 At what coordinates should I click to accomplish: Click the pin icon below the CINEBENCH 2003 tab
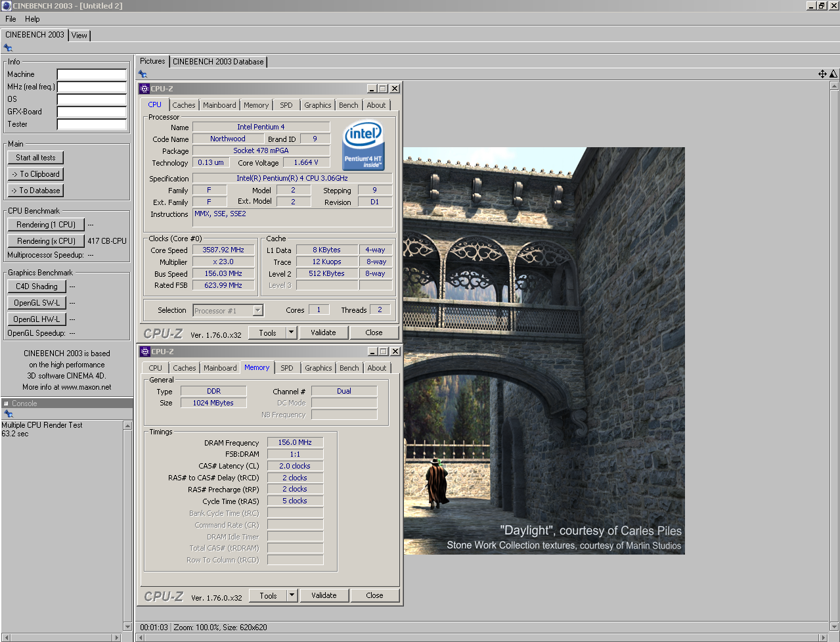point(8,48)
